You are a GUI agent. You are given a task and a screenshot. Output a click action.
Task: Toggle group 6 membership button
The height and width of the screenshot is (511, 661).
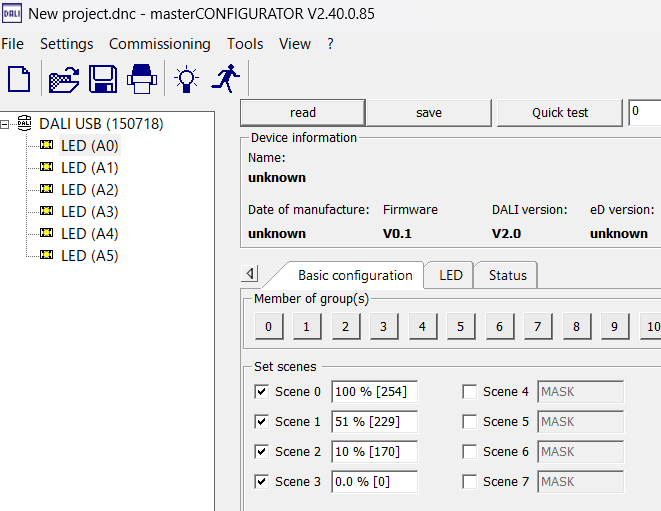[500, 326]
